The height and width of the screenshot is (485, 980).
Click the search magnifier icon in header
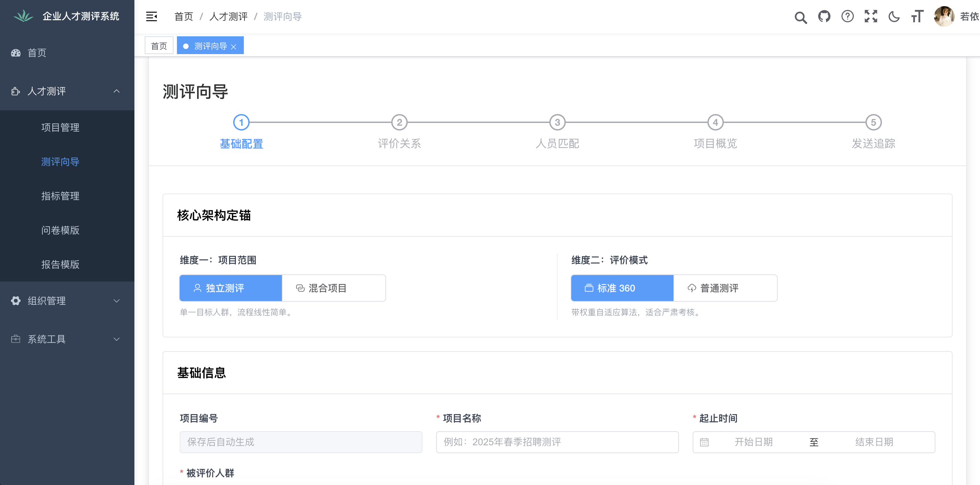800,17
